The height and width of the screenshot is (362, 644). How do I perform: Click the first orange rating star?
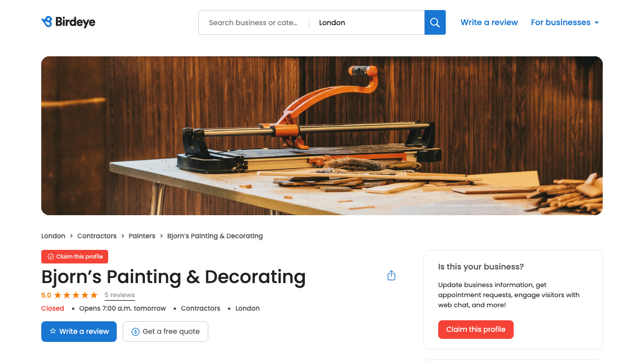[x=57, y=295]
